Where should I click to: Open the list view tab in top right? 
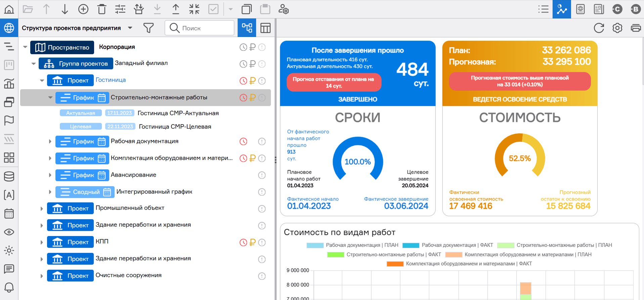tap(543, 9)
